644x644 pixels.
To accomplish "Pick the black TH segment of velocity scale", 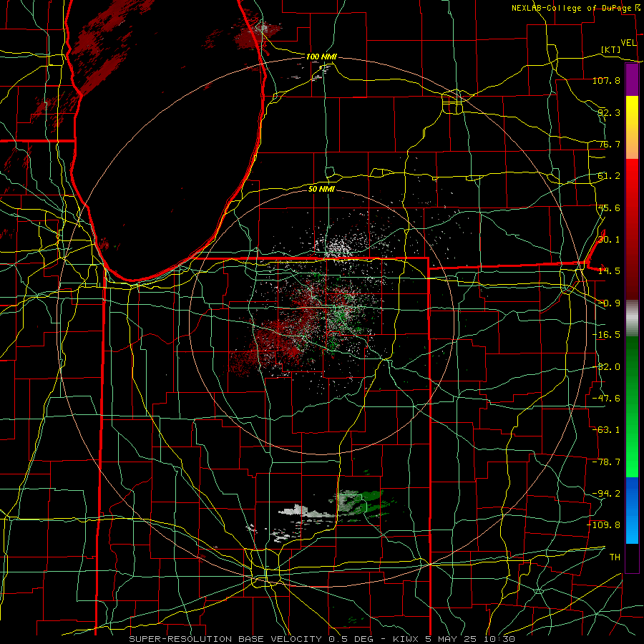I will [632, 558].
